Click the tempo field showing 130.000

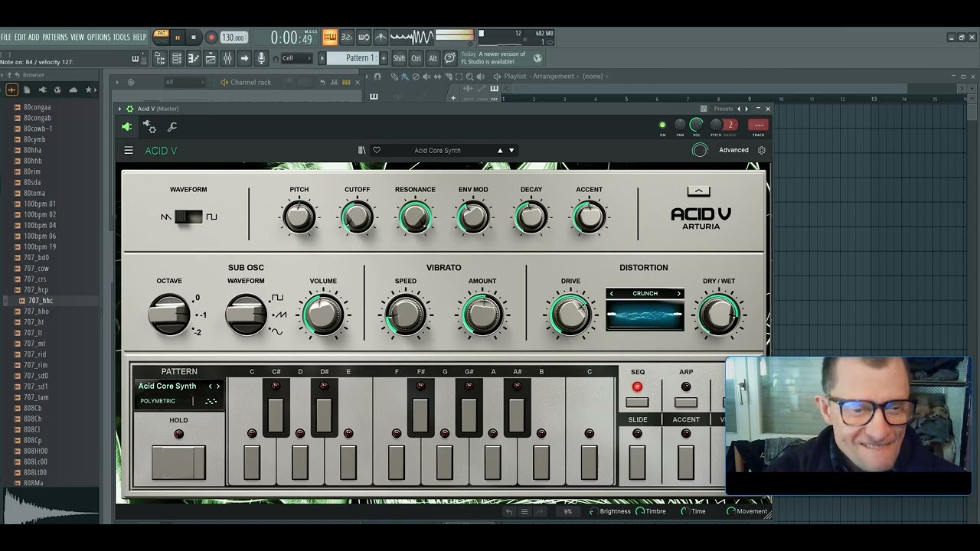pos(234,37)
